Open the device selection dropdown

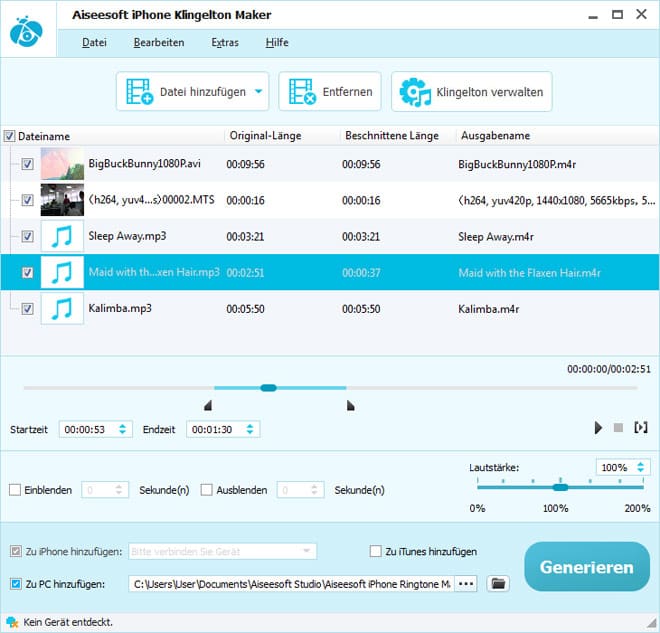pyautogui.click(x=306, y=551)
